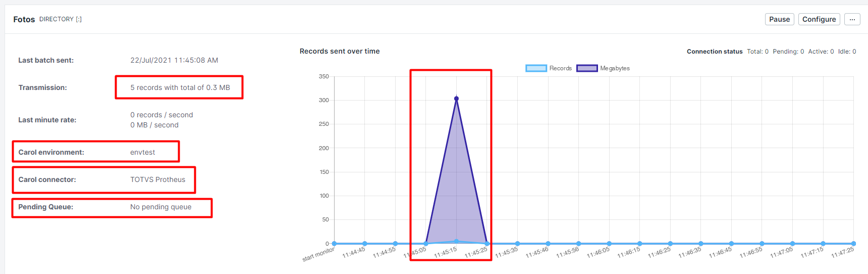Click the Connection status label
The width and height of the screenshot is (868, 274).
(x=714, y=52)
